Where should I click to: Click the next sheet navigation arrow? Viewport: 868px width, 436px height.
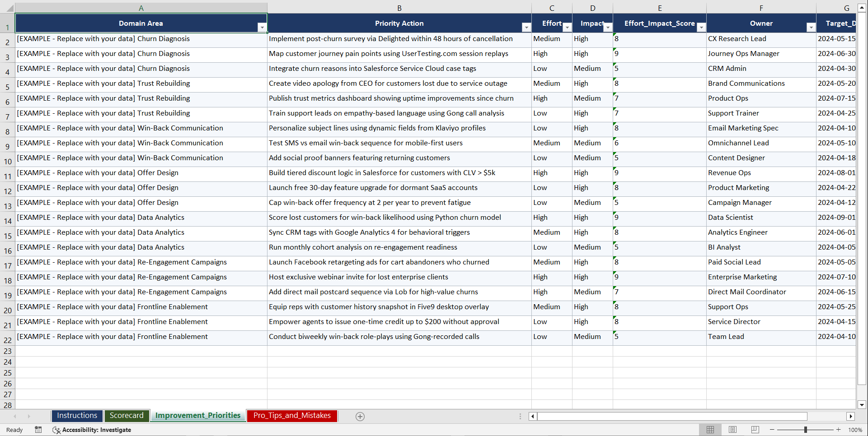pos(29,416)
